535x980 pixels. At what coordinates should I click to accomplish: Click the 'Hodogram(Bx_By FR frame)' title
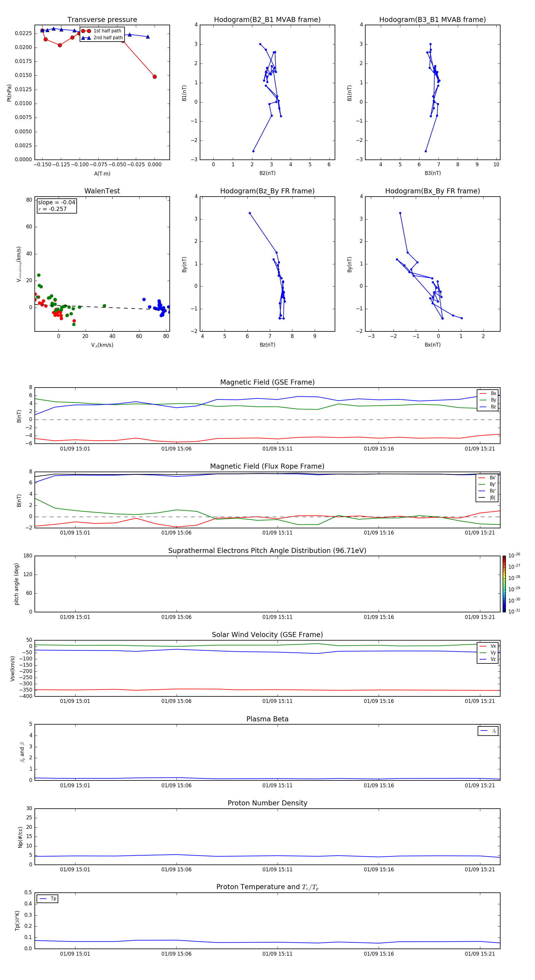[432, 191]
